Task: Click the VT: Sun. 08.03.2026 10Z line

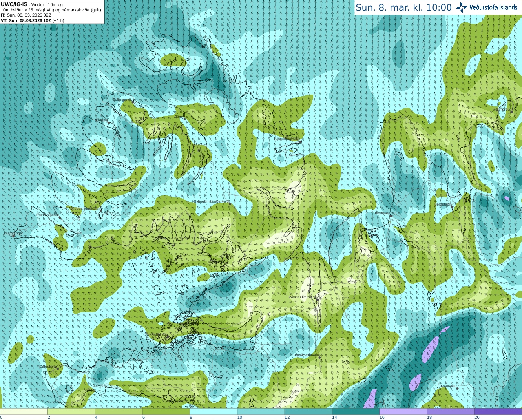Action: 32,20
